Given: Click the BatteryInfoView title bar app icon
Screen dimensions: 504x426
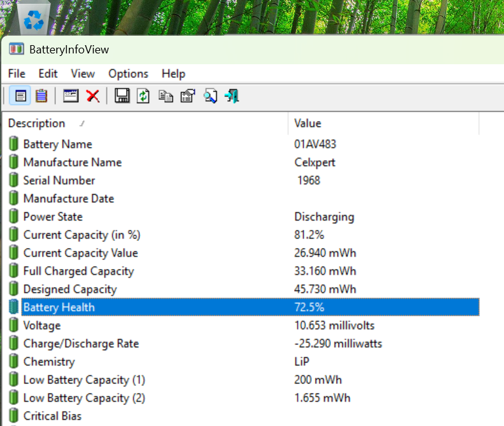Looking at the screenshot, I should [x=17, y=49].
